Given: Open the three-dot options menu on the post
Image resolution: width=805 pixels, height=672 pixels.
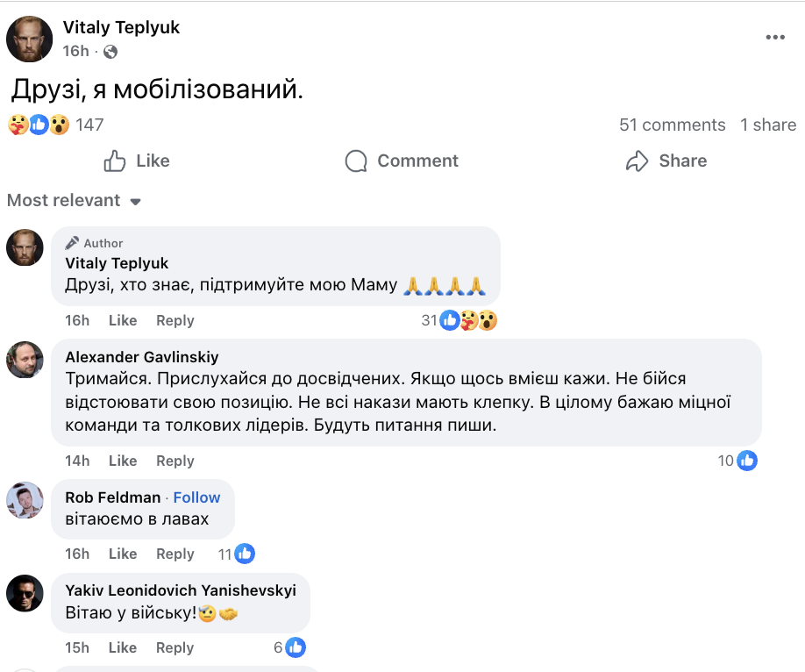Looking at the screenshot, I should (775, 36).
